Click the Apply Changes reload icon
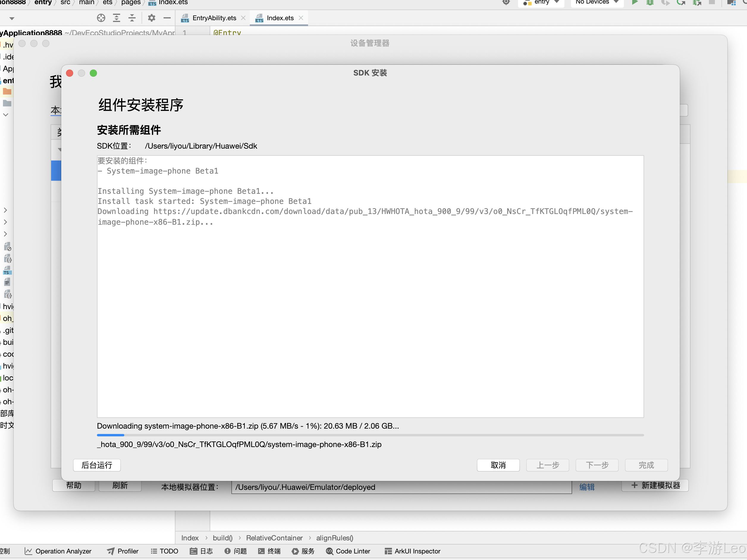Viewport: 747px width, 560px height. [x=681, y=2]
